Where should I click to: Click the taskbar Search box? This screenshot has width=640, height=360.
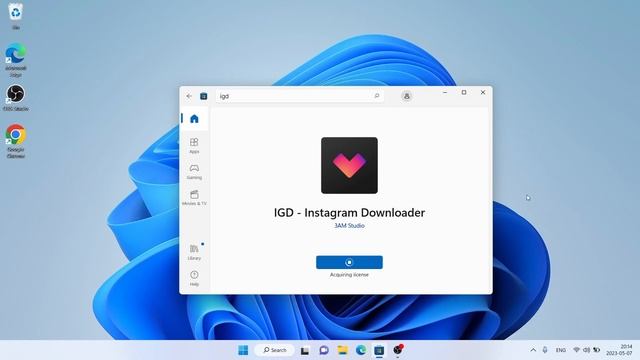pos(274,350)
